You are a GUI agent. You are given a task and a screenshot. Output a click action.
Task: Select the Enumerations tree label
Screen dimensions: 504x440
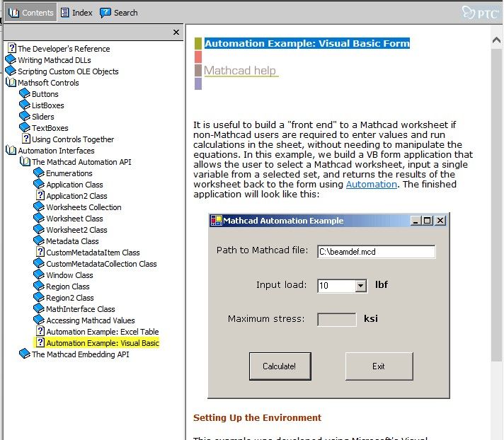coord(69,173)
